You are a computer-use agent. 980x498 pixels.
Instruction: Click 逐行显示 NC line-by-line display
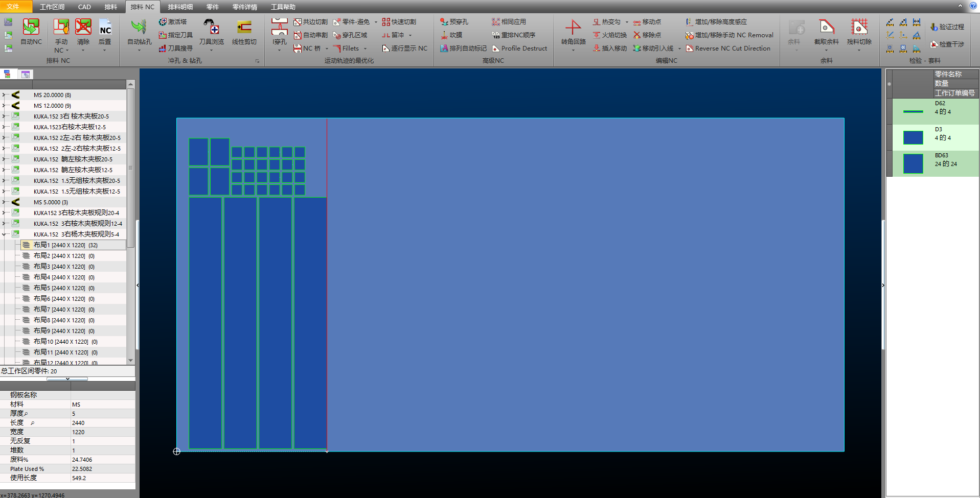(x=404, y=49)
